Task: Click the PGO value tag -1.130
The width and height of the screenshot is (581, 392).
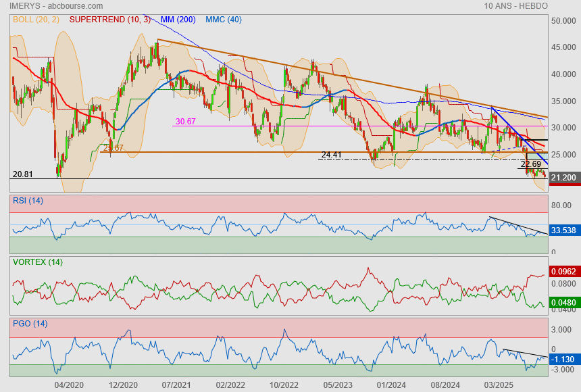Action: 563,360
